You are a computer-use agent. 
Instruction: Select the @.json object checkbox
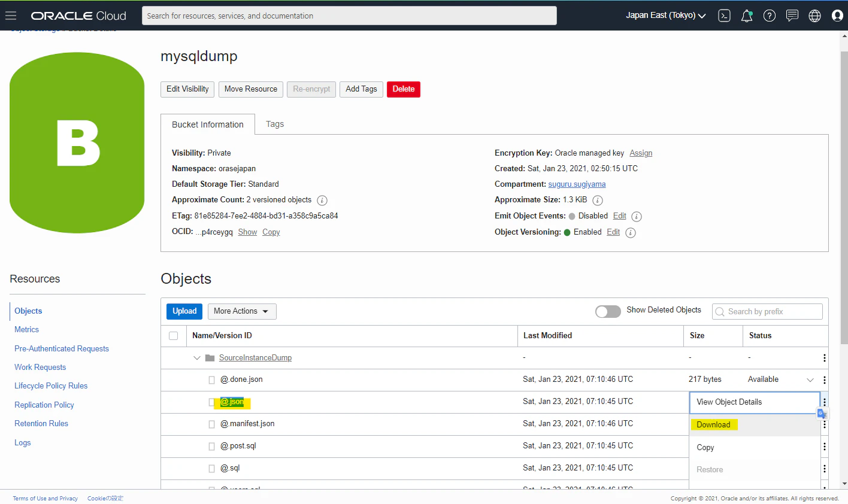[211, 402]
